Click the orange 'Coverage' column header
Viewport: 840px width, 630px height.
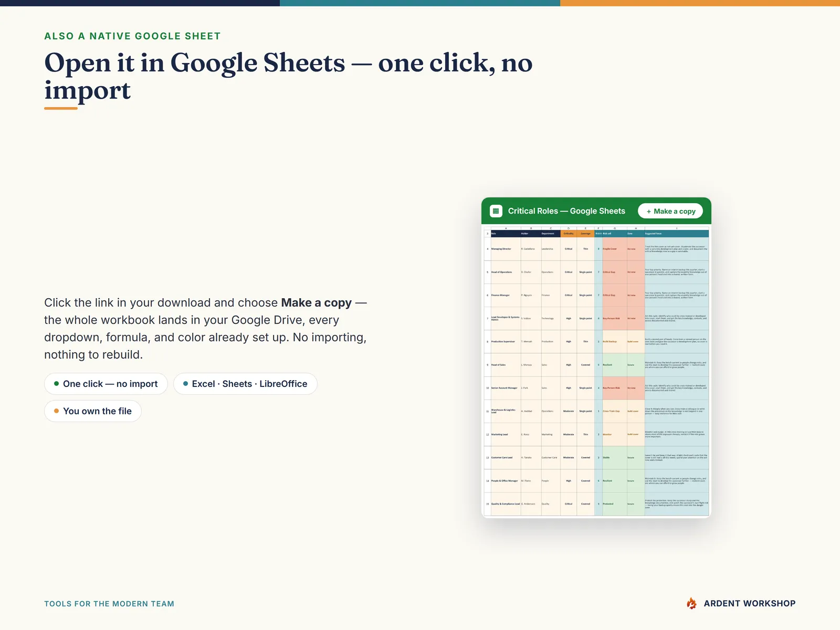[x=585, y=234]
